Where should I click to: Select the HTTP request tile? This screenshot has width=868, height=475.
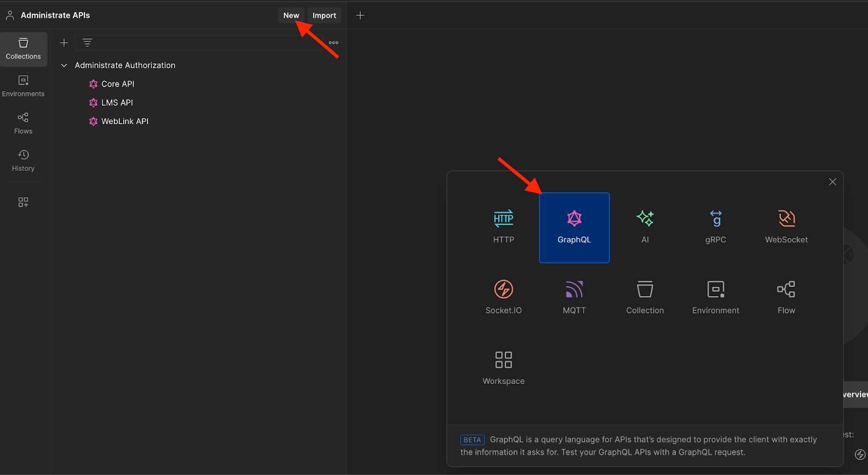(x=503, y=228)
